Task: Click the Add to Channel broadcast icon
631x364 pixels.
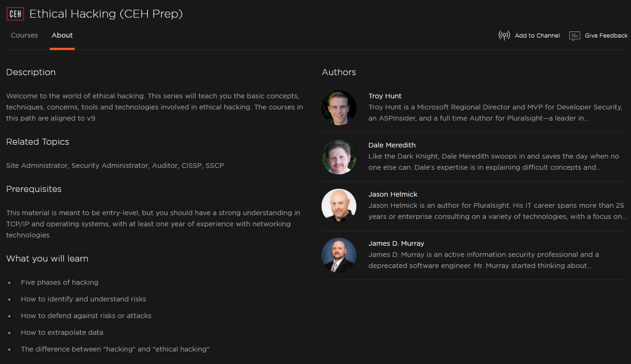Action: point(504,36)
